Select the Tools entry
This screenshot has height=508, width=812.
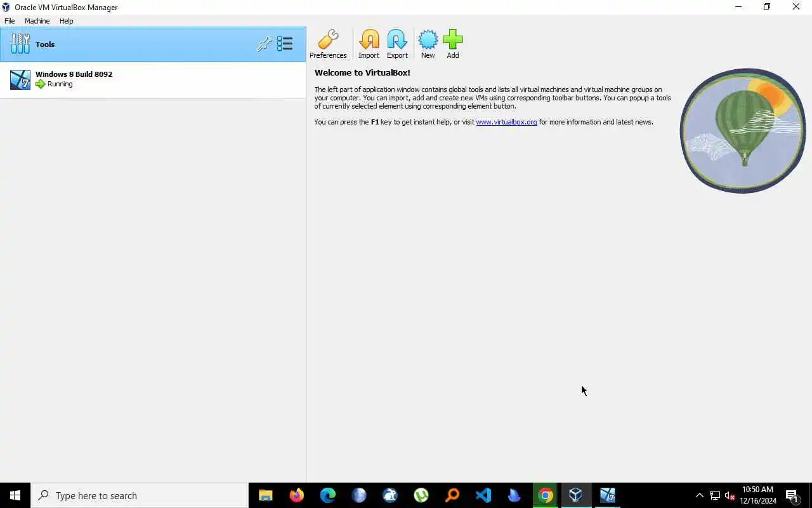pyautogui.click(x=153, y=44)
